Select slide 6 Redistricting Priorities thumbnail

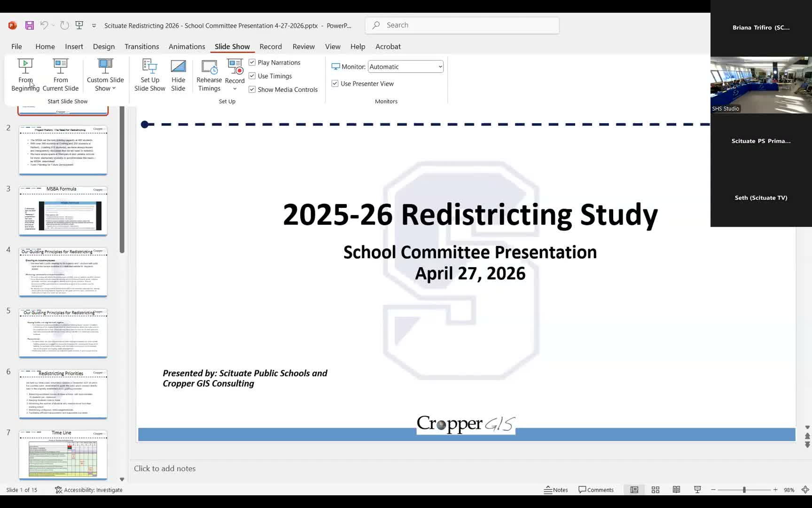tap(63, 394)
